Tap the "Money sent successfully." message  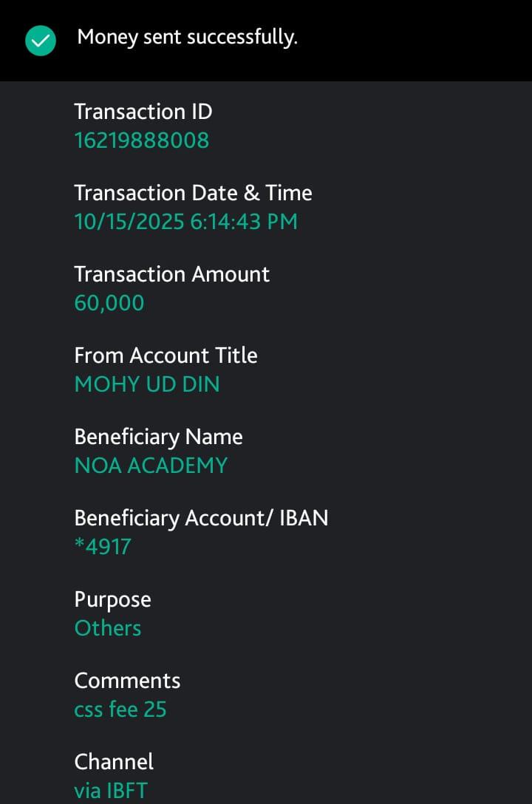pyautogui.click(x=187, y=37)
